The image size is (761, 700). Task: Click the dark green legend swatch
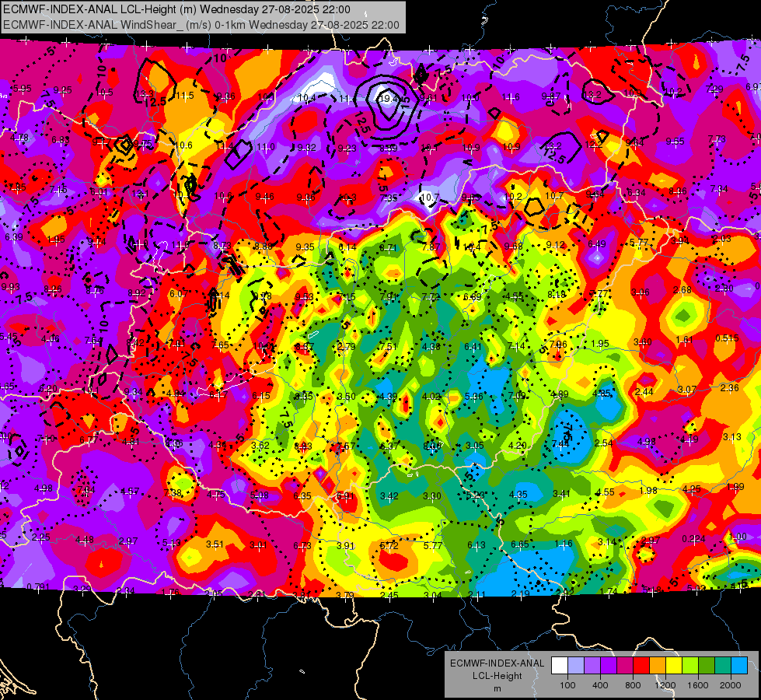[707, 666]
